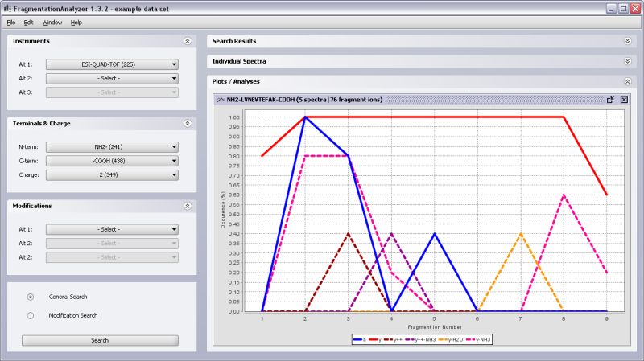Viewport: 644px width, 361px height.
Task: Maximize the FragmentationAnalyzer window
Action: pyautogui.click(x=623, y=9)
